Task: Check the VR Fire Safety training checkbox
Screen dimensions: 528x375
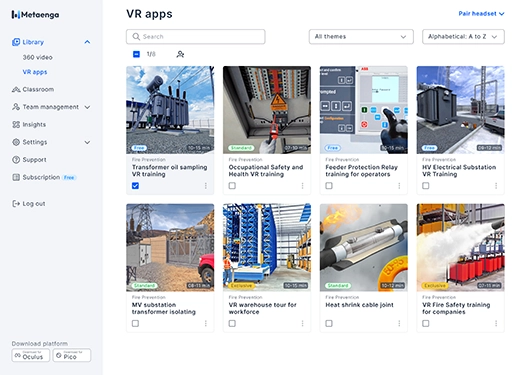Action: (x=426, y=323)
